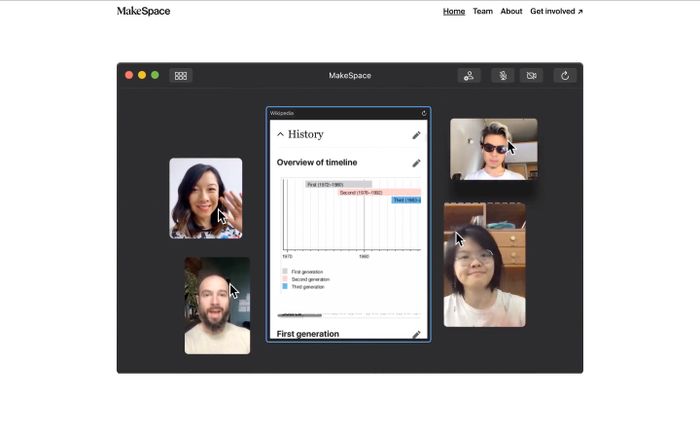Click the Wikipedia panel title text
Image resolution: width=700 pixels, height=438 pixels.
click(282, 113)
